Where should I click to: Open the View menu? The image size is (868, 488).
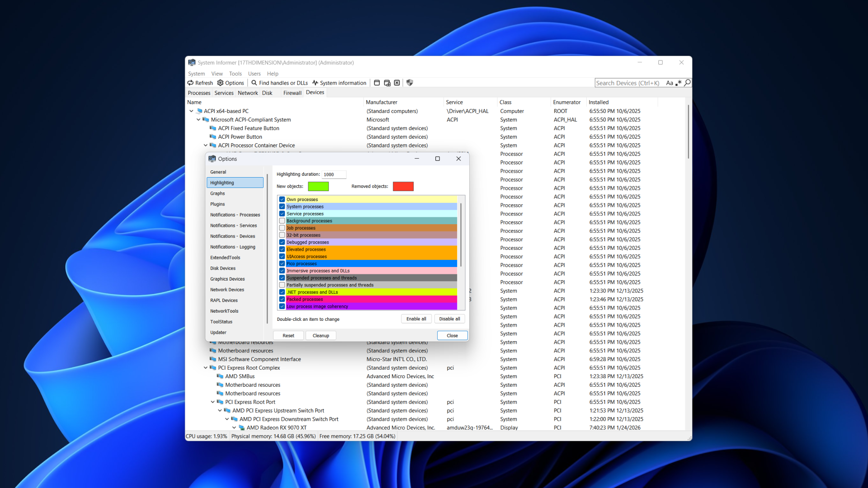(x=217, y=74)
